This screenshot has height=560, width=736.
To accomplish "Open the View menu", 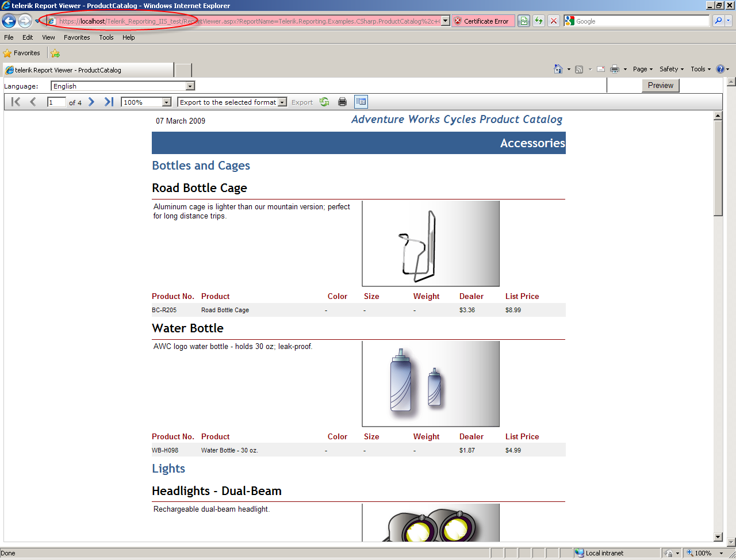I will 48,37.
